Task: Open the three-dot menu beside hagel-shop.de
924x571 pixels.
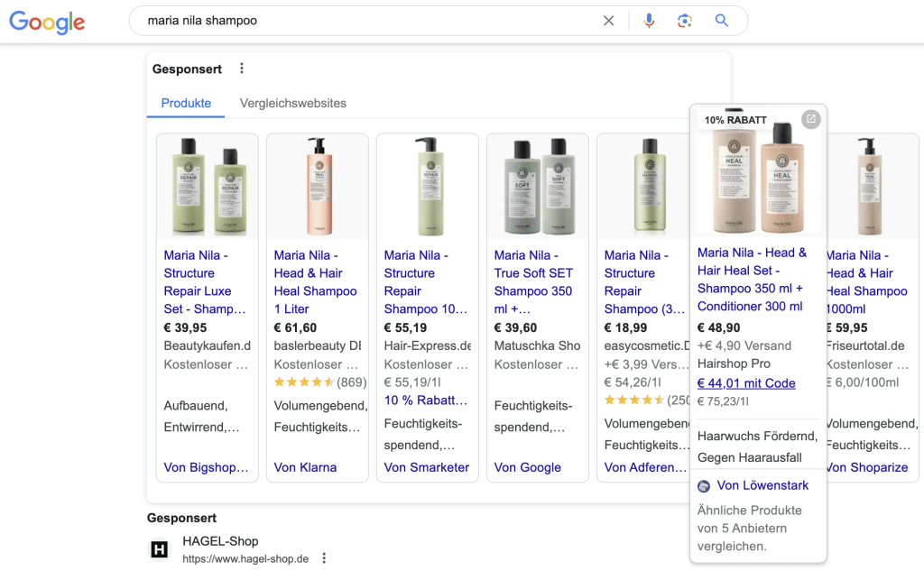Action: coord(324,558)
